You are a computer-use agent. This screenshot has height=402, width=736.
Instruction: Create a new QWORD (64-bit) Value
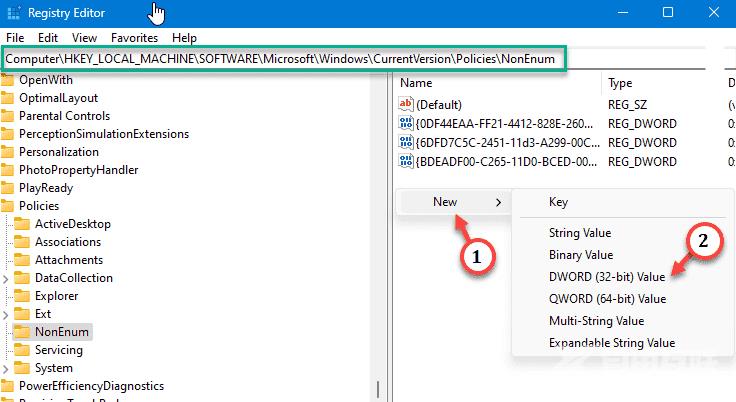pyautogui.click(x=607, y=299)
